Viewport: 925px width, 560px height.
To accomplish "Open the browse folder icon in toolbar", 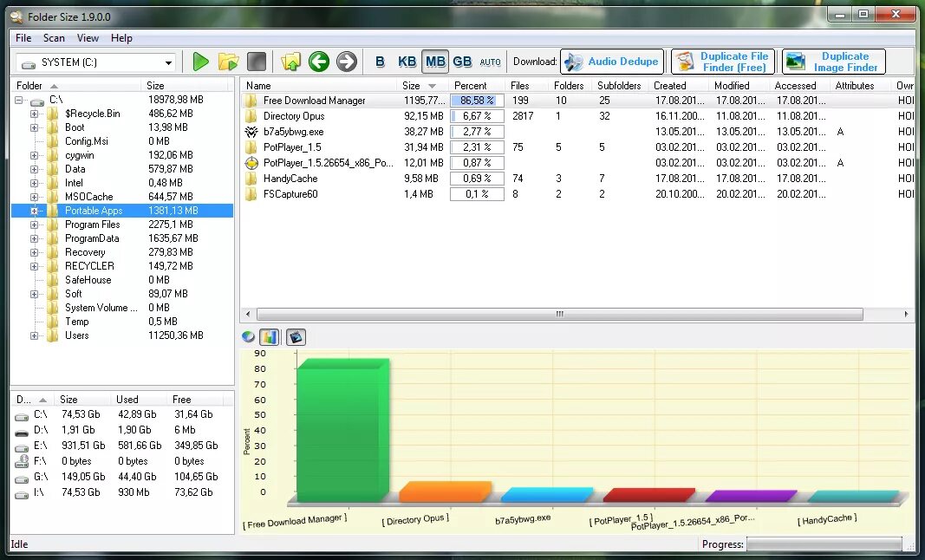I will pos(228,62).
